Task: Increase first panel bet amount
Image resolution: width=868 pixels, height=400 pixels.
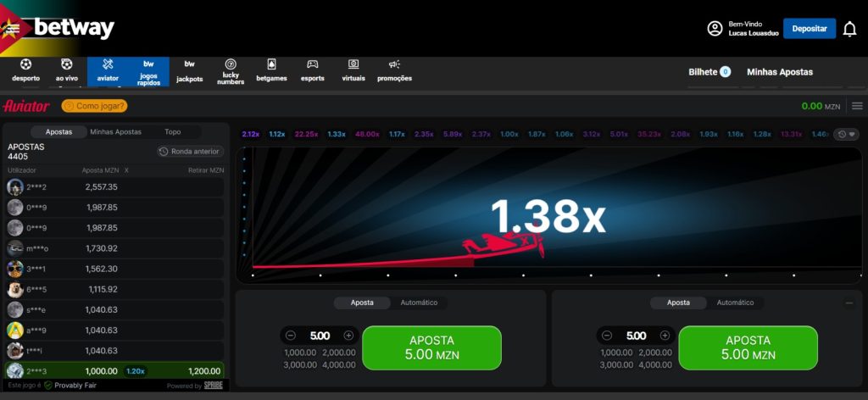Action: [x=348, y=336]
